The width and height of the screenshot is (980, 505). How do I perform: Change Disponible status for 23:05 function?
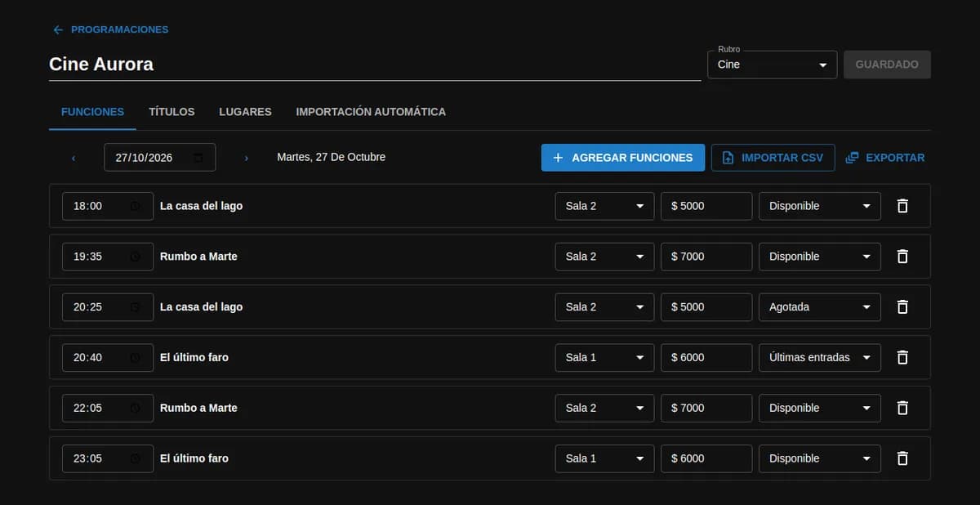[x=820, y=458]
